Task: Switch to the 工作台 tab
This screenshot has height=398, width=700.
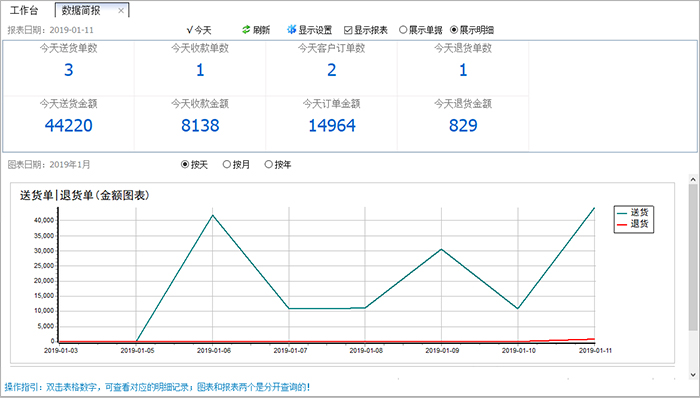Action: click(x=25, y=10)
